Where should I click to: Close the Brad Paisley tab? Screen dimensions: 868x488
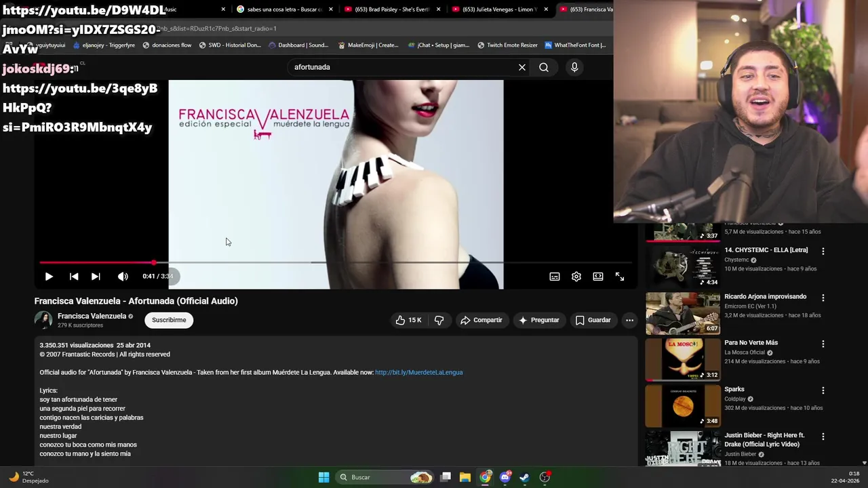click(439, 9)
